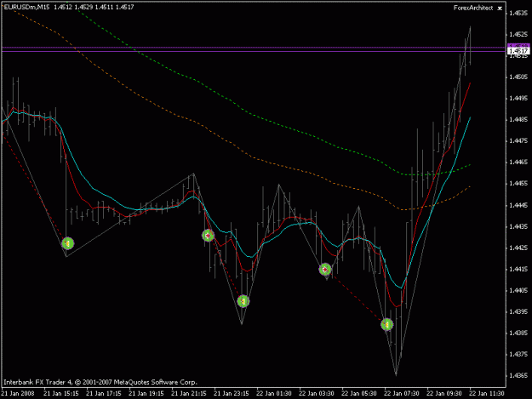Click the 21 Jan 19:15 time axis label
Screen dimensions: 532x399
(x=146, y=394)
